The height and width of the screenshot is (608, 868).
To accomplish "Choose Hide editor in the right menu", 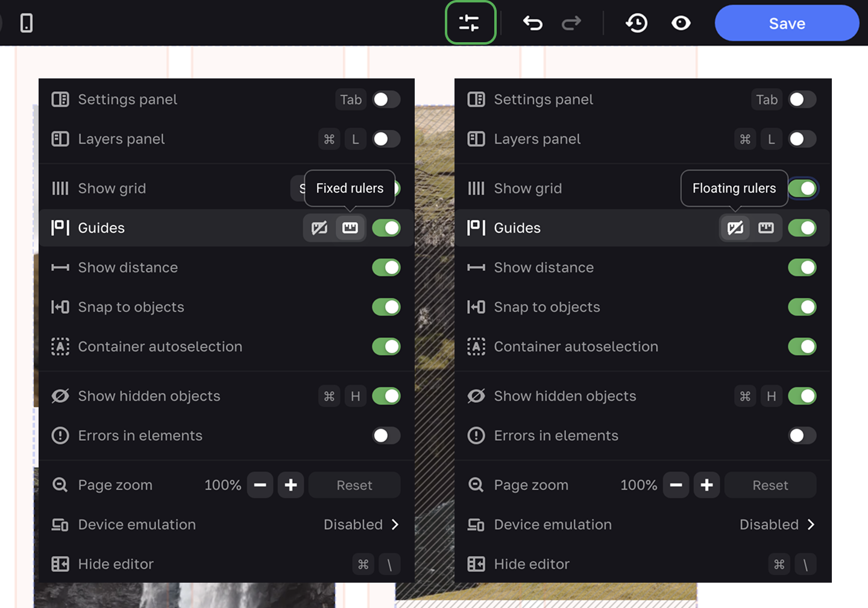I will 532,565.
